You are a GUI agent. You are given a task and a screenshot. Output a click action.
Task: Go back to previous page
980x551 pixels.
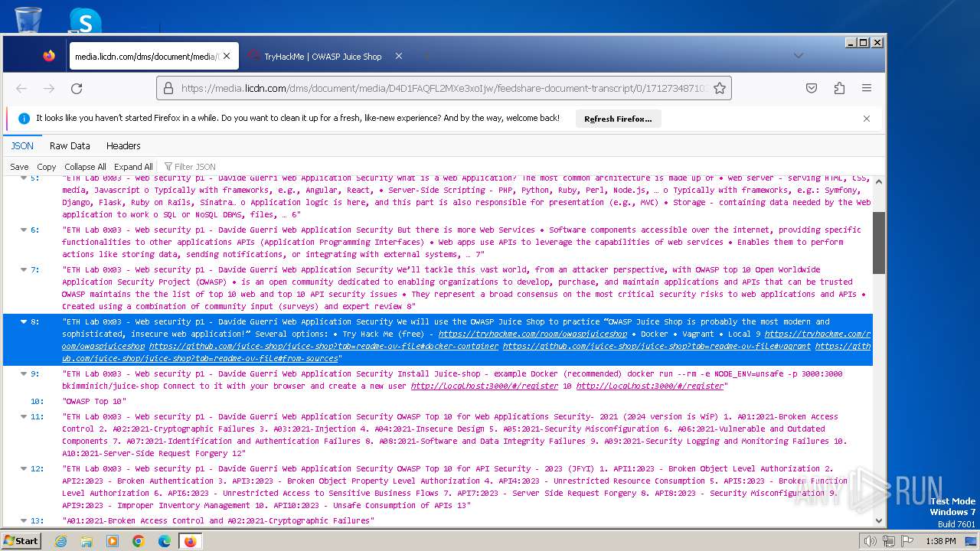coord(21,89)
